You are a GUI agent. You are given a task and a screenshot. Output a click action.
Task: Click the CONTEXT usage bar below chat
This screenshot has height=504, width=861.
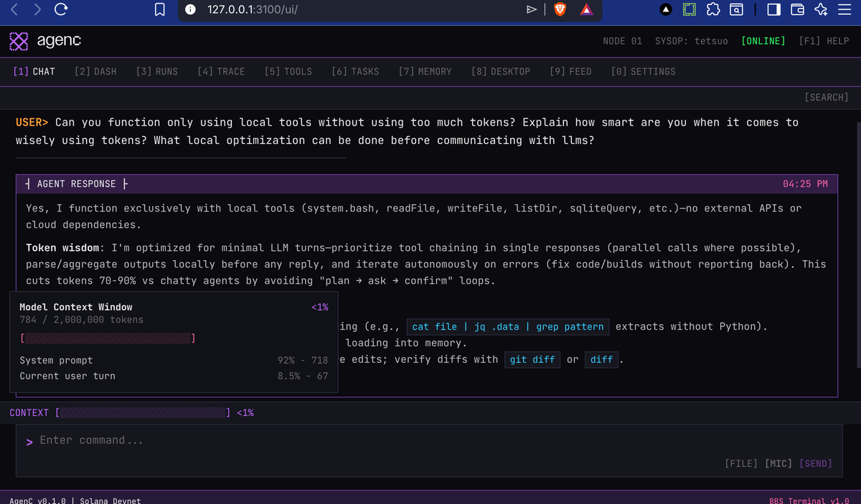[x=142, y=412]
